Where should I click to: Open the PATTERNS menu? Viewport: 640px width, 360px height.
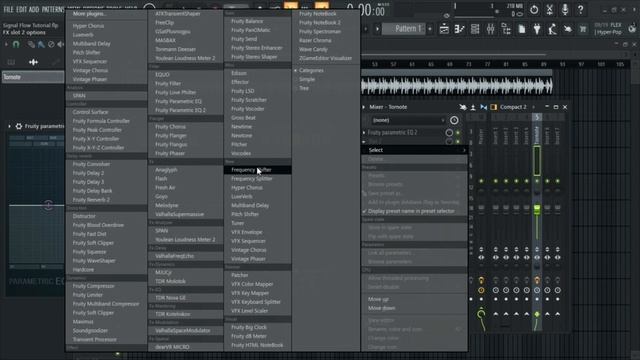tap(53, 9)
